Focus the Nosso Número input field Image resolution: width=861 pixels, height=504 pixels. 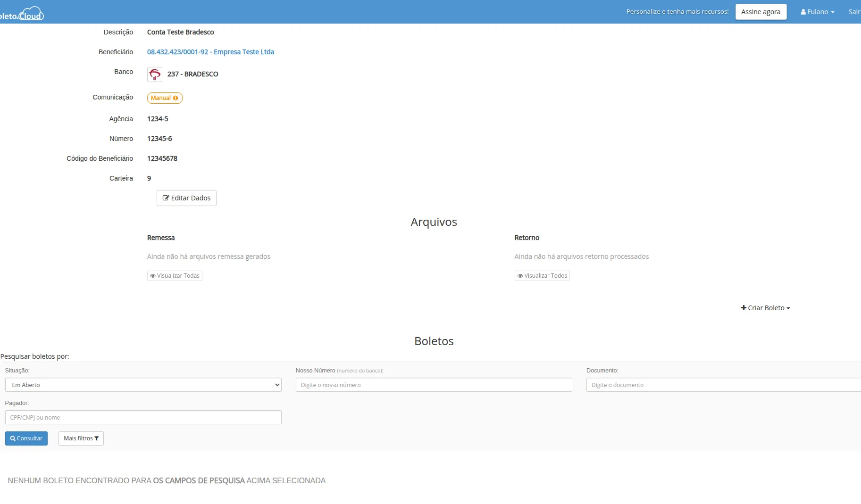(x=434, y=385)
